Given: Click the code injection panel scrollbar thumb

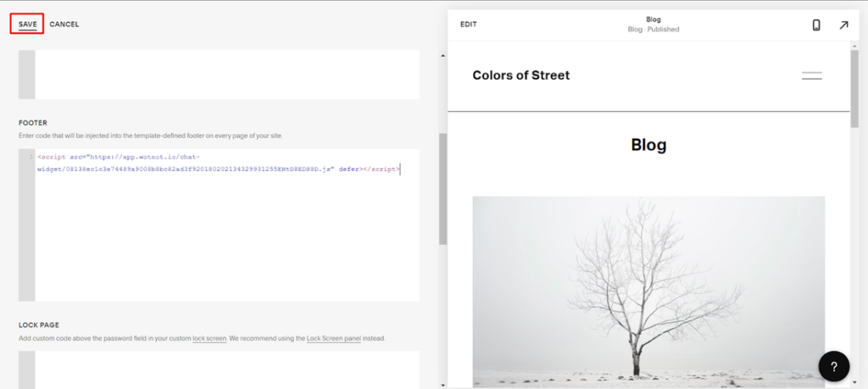Looking at the screenshot, I should (442, 188).
